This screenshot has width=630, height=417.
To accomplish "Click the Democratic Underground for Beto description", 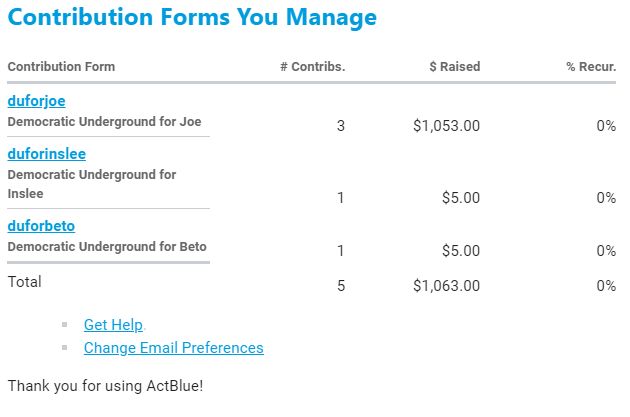I will point(107,246).
